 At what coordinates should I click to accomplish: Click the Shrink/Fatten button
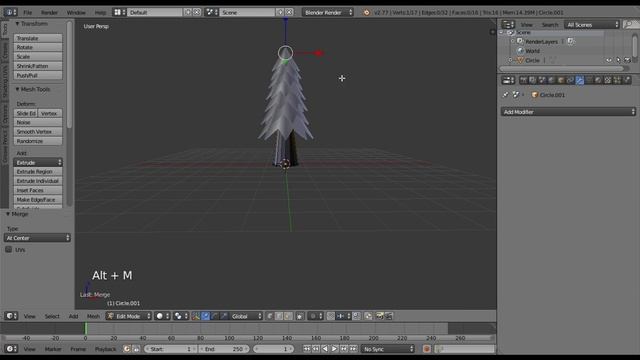38,66
